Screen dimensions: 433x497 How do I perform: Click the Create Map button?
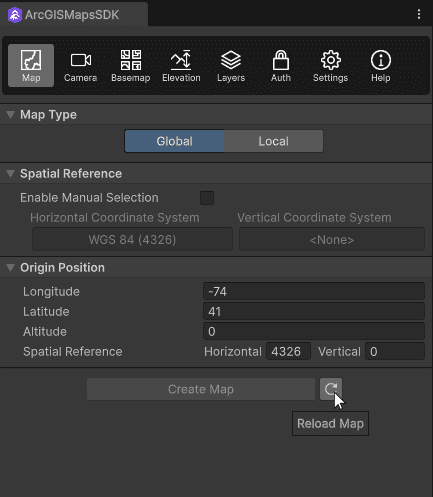201,389
